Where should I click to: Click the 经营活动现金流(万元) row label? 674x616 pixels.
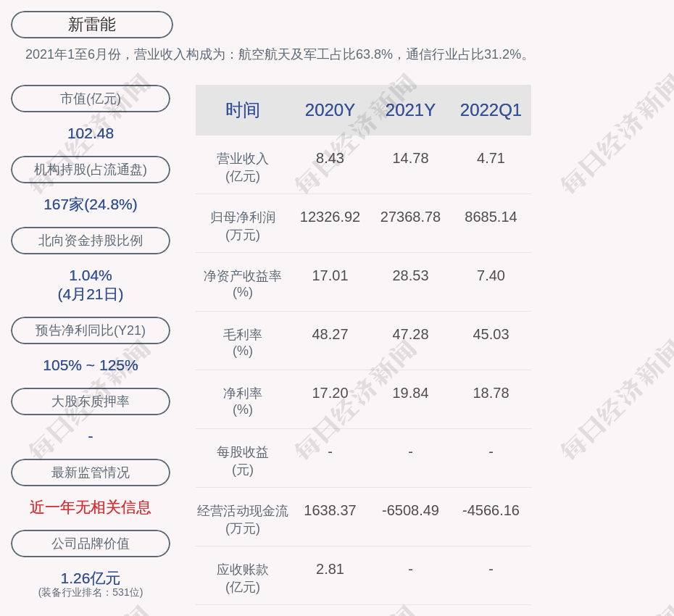(243, 520)
